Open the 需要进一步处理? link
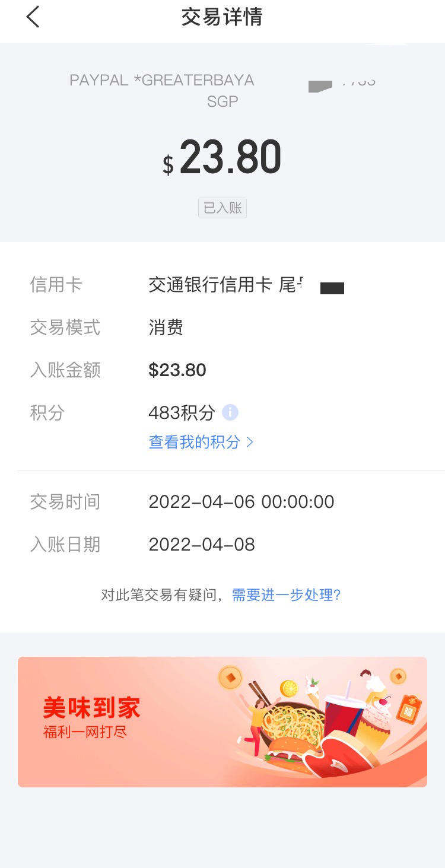This screenshot has width=445, height=868. point(286,595)
